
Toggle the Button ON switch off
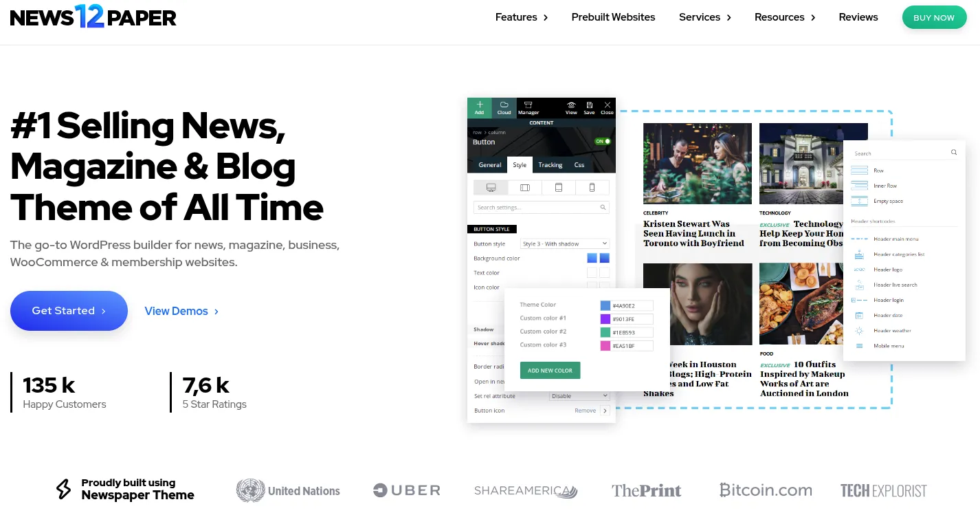coord(602,142)
